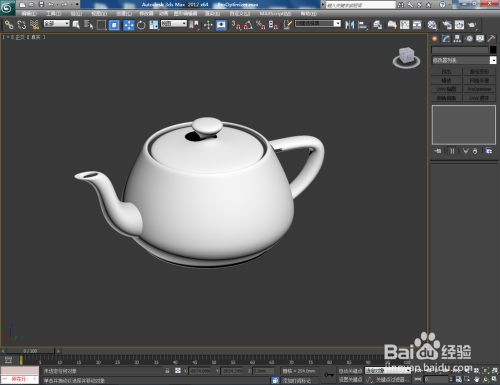Open the reference coordinate system dropdown

174,23
